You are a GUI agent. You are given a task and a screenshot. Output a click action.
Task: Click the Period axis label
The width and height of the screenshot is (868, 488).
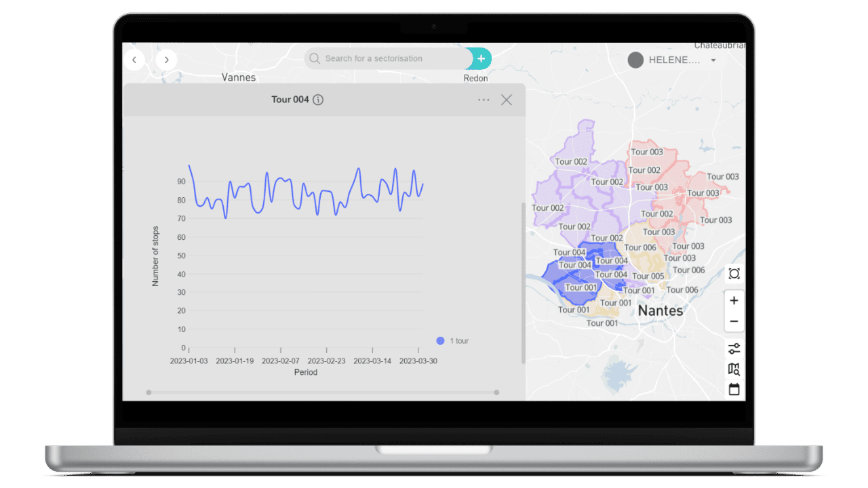click(x=306, y=372)
